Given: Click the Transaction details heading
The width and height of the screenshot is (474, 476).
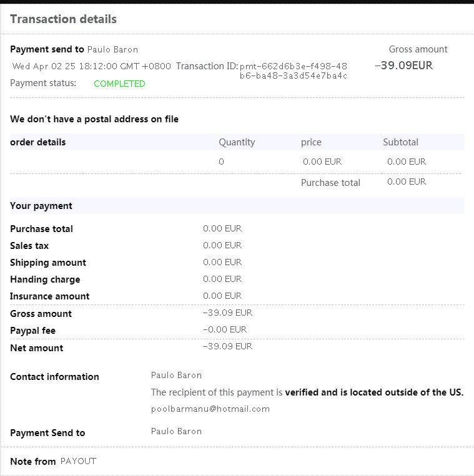Looking at the screenshot, I should click(63, 19).
